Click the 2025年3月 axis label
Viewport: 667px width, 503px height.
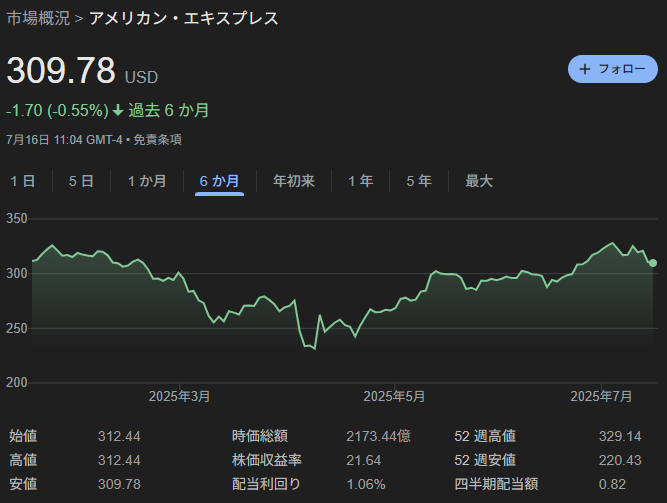coord(179,397)
